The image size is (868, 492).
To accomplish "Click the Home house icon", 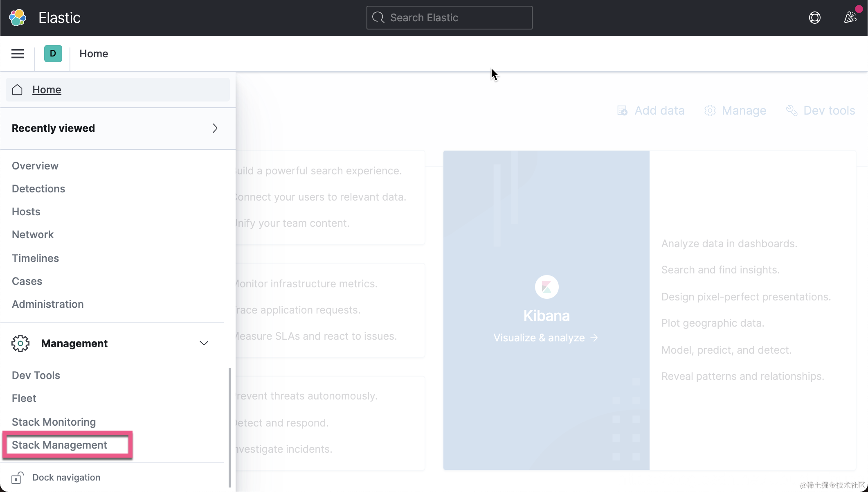I will 17,90.
